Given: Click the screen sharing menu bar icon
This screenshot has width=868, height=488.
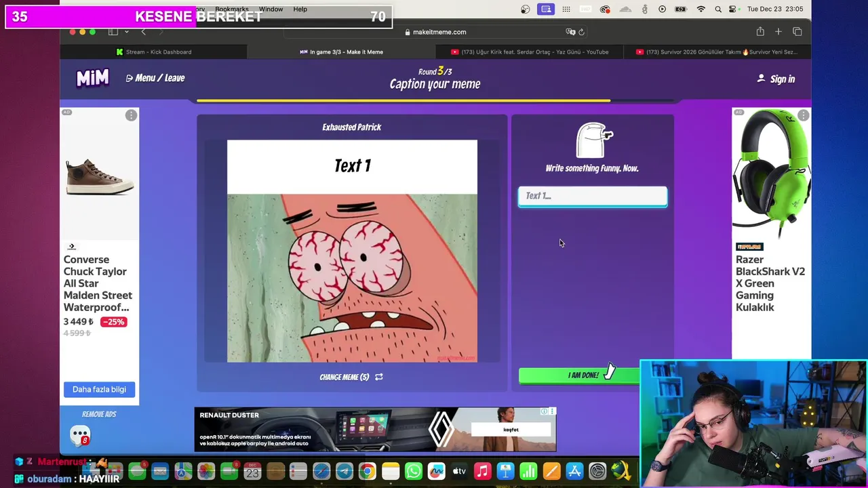Looking at the screenshot, I should (x=546, y=9).
